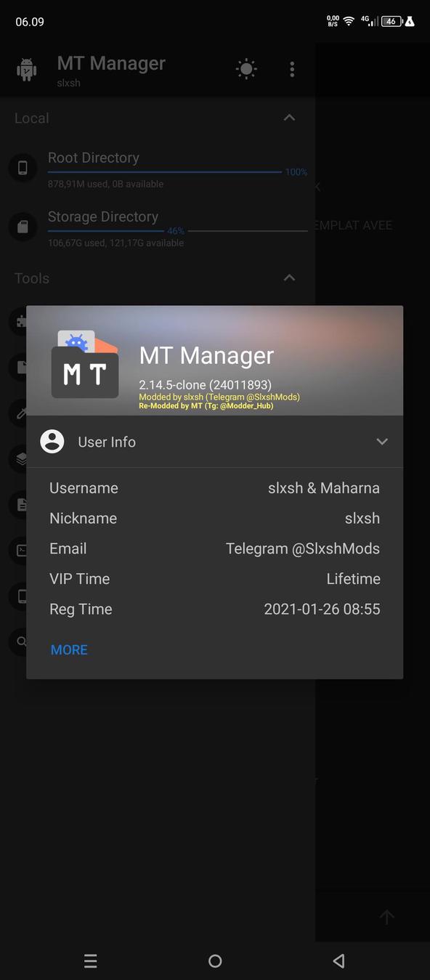Tap the 'Modded by slxsh' Telegram credit line
Image resolution: width=430 pixels, height=980 pixels.
(x=219, y=397)
